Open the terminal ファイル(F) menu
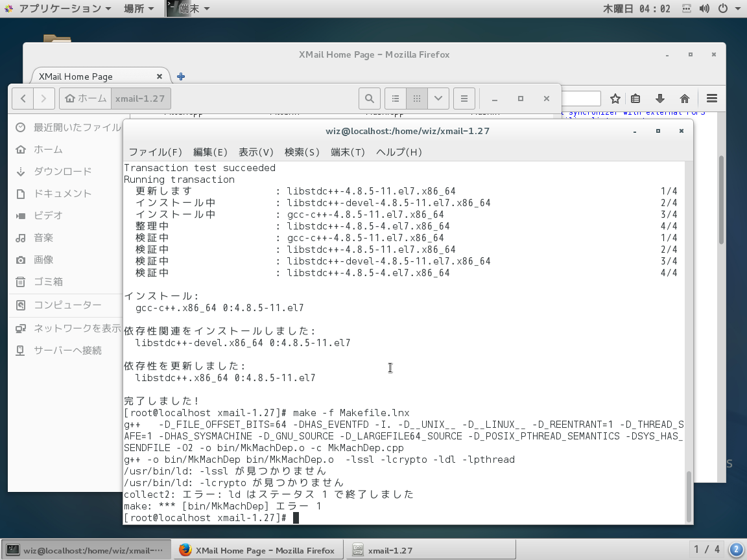This screenshot has height=560, width=747. 156,152
